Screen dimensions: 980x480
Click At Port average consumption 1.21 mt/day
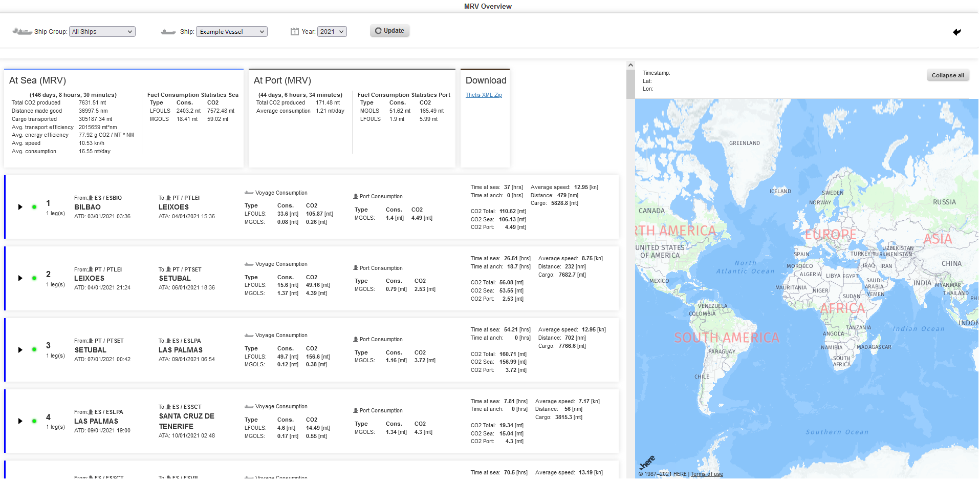pos(330,111)
